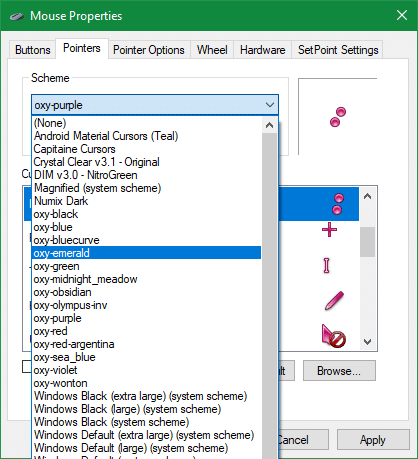The width and height of the screenshot is (418, 459).
Task: Choose oxy-blue scheme
Action: pos(147,227)
